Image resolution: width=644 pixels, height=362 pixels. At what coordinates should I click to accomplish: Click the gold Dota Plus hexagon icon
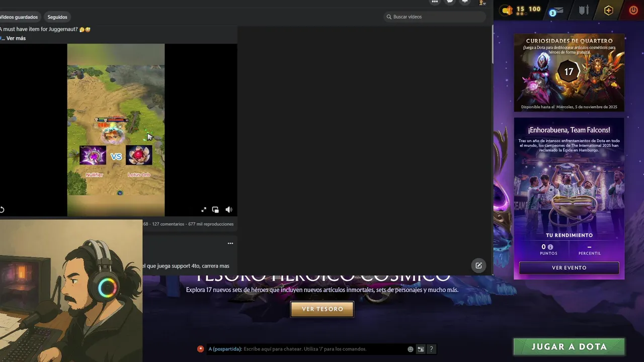609,10
